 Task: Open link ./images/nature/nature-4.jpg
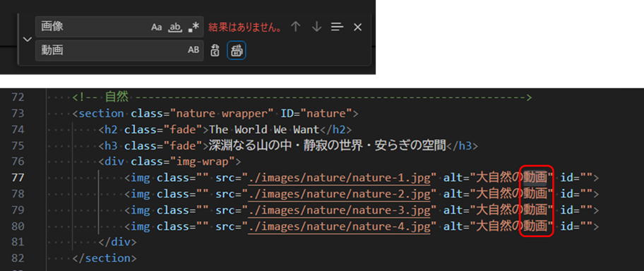[339, 227]
